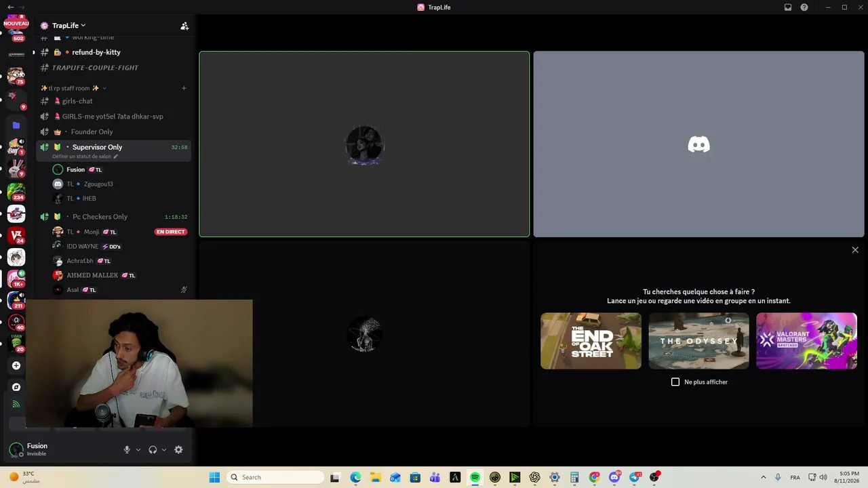Viewport: 868px width, 488px height.
Task: Open the server with 211 notification badge
Action: [16, 300]
